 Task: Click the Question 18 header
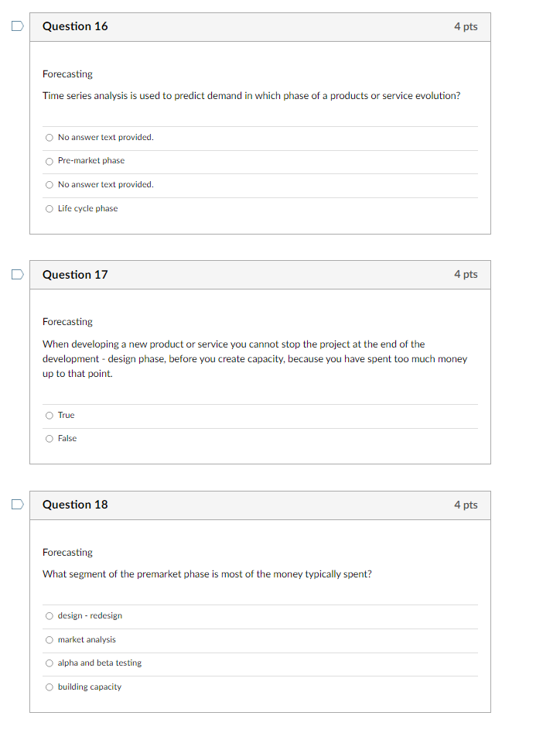(x=75, y=504)
